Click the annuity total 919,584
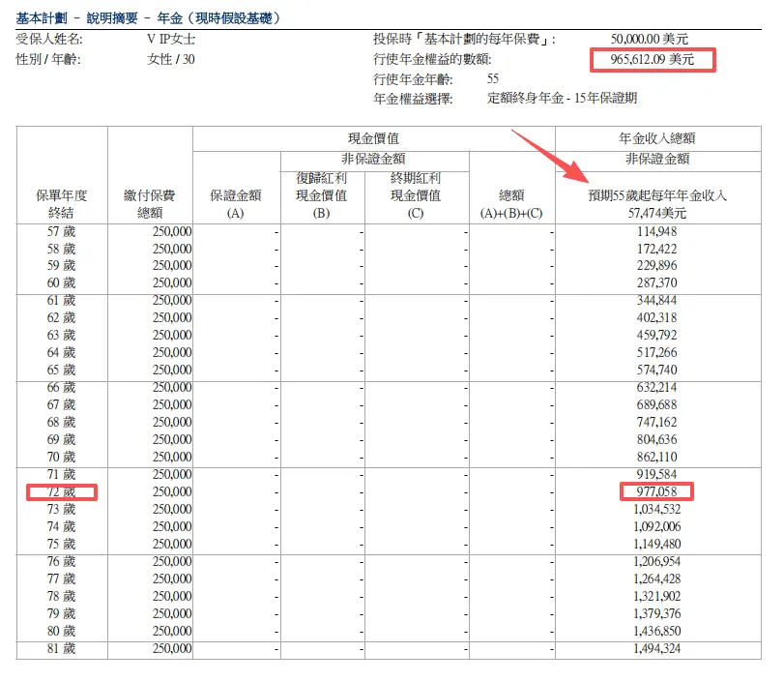The height and width of the screenshot is (682, 784). [657, 474]
